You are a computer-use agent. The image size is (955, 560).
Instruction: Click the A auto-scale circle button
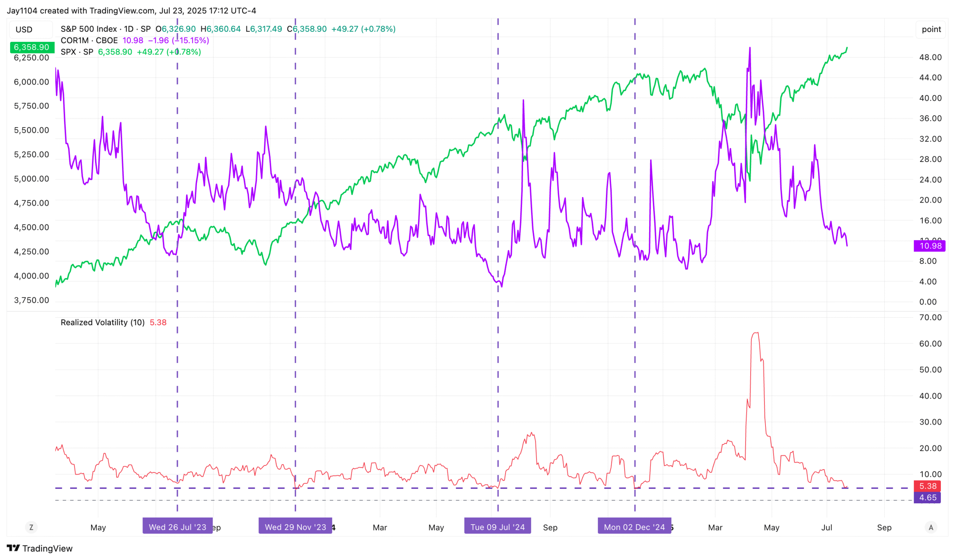click(931, 528)
